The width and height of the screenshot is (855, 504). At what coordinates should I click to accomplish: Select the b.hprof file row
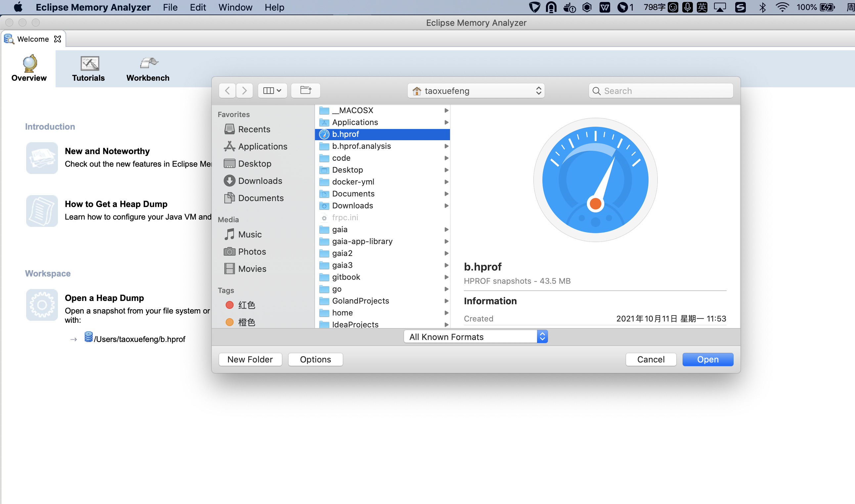click(382, 134)
